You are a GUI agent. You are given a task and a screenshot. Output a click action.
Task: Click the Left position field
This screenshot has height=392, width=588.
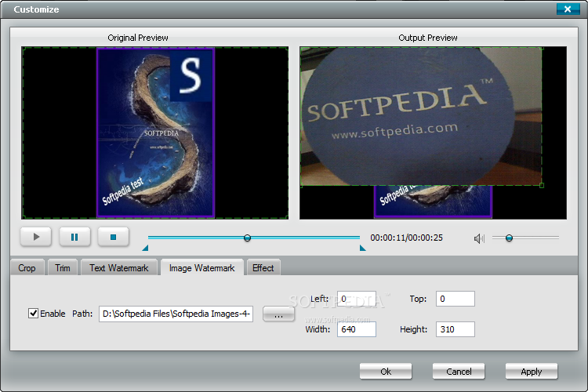(x=356, y=299)
